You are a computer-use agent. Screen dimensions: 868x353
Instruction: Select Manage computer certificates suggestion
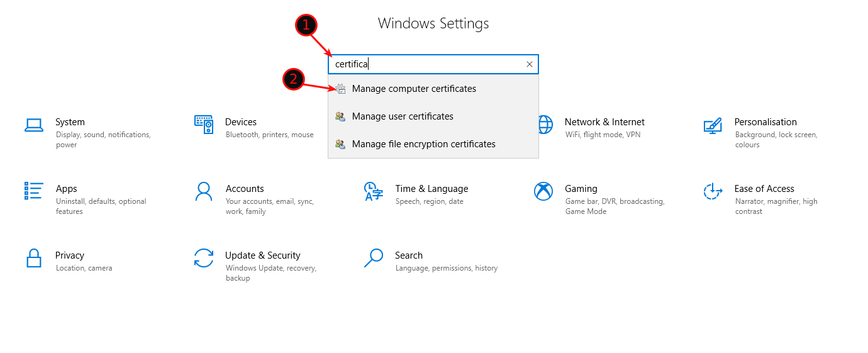(x=414, y=89)
